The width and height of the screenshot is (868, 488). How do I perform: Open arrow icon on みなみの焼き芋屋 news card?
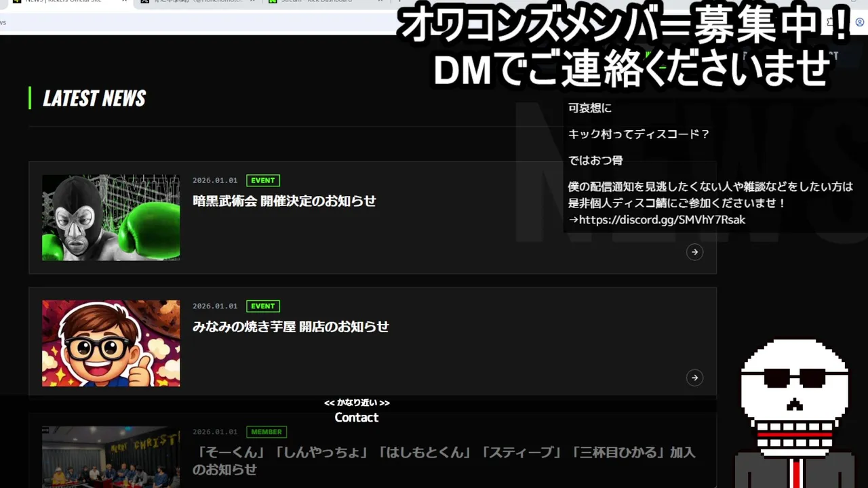[x=694, y=378]
